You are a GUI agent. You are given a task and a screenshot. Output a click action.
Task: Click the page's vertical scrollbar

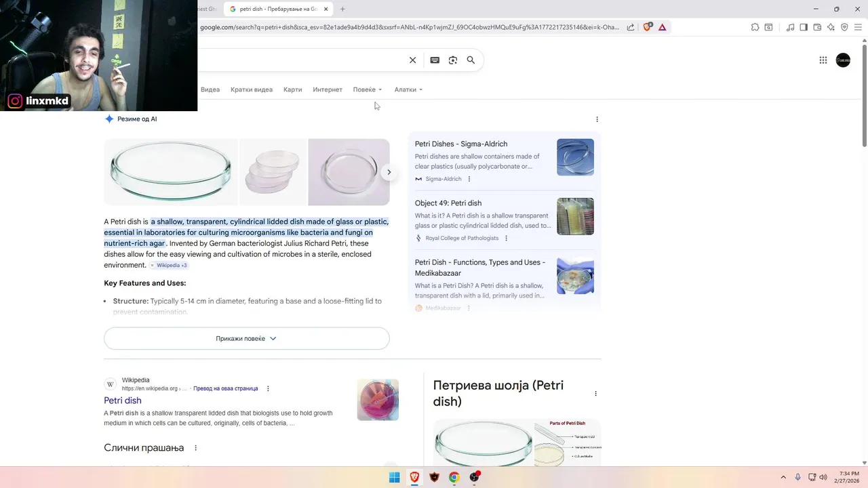(864, 95)
